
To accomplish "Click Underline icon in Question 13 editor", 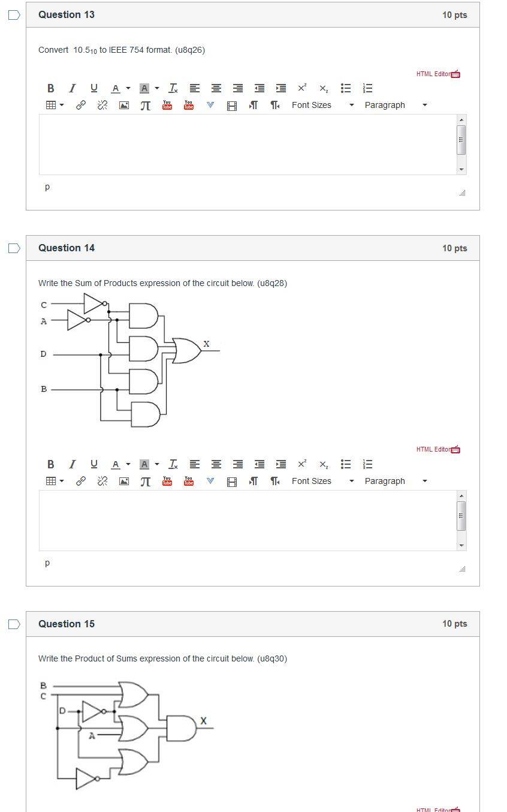I will (94, 88).
